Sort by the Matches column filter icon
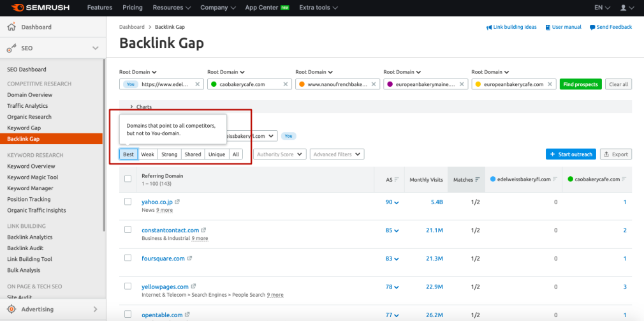Screen dimensions: 644x321 coord(478,180)
